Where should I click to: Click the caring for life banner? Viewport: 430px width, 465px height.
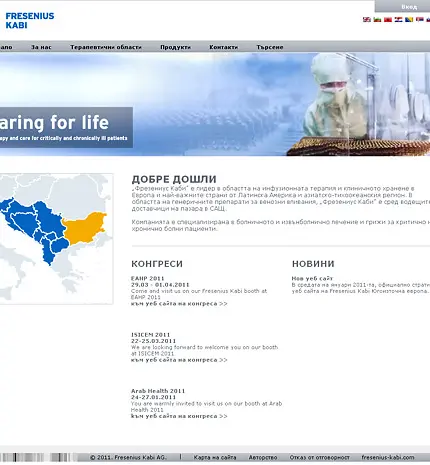pos(66,127)
